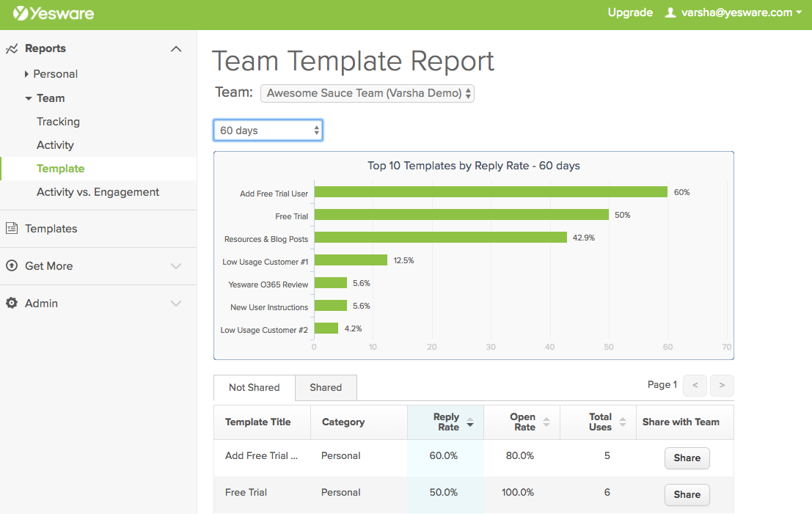This screenshot has width=812, height=514.
Task: Click the Get More arrow icon
Action: (12, 265)
